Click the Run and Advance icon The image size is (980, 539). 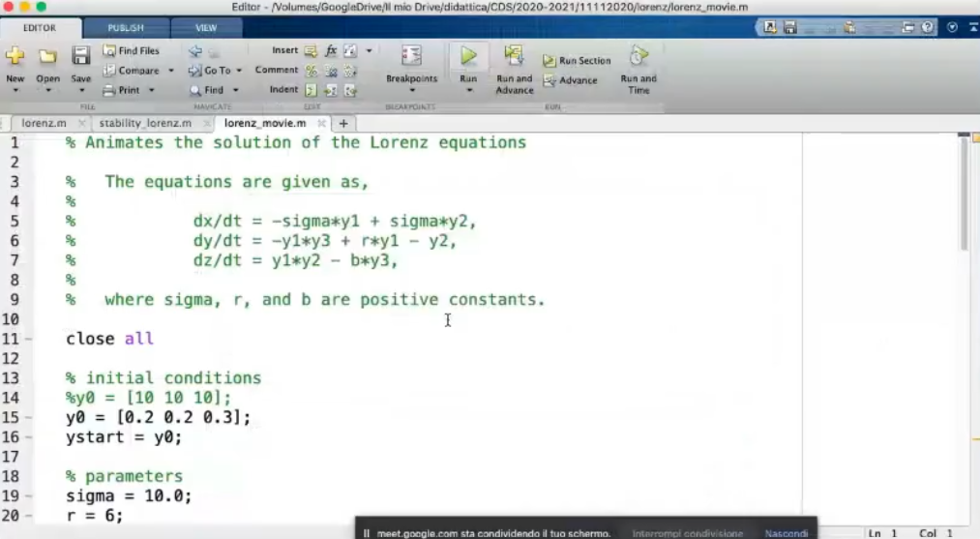514,56
